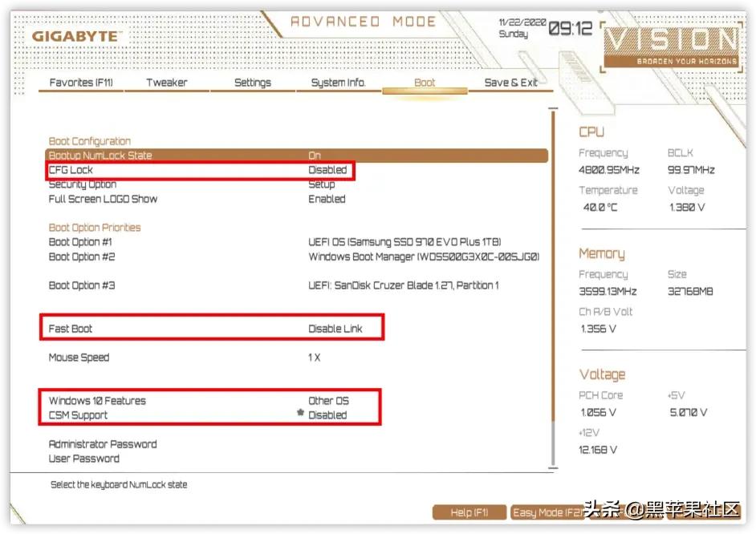Enable the CFG Lock setting
Image resolution: width=756 pixels, height=534 pixels.
(x=327, y=170)
